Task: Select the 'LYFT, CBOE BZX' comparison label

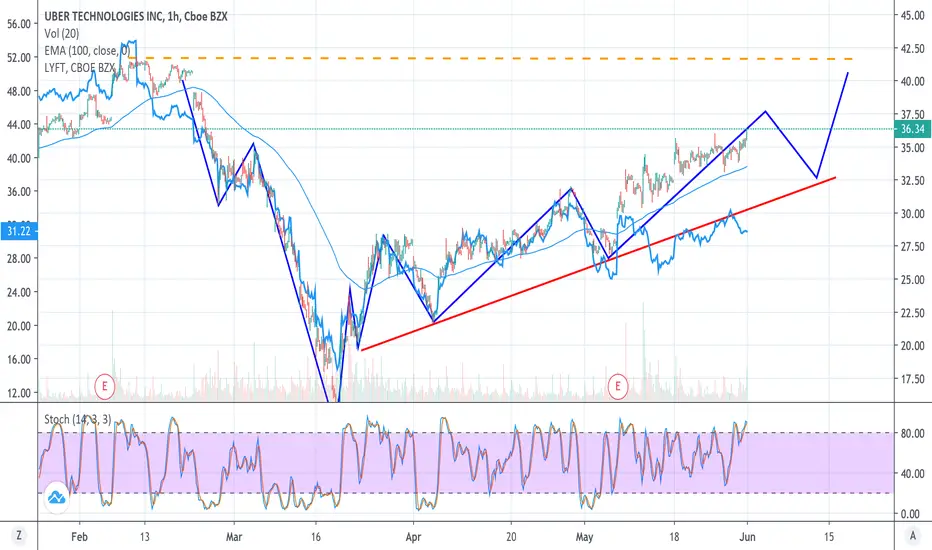Action: pos(79,68)
